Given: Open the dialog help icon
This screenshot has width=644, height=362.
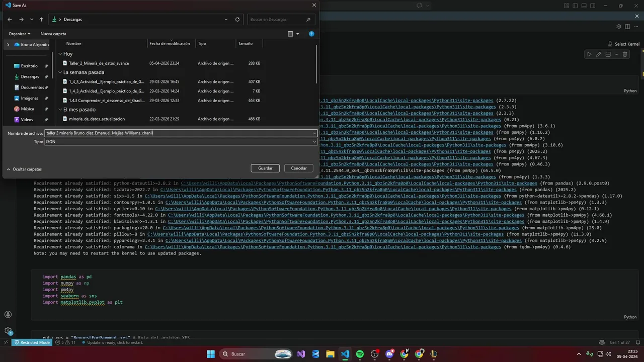Looking at the screenshot, I should [311, 34].
